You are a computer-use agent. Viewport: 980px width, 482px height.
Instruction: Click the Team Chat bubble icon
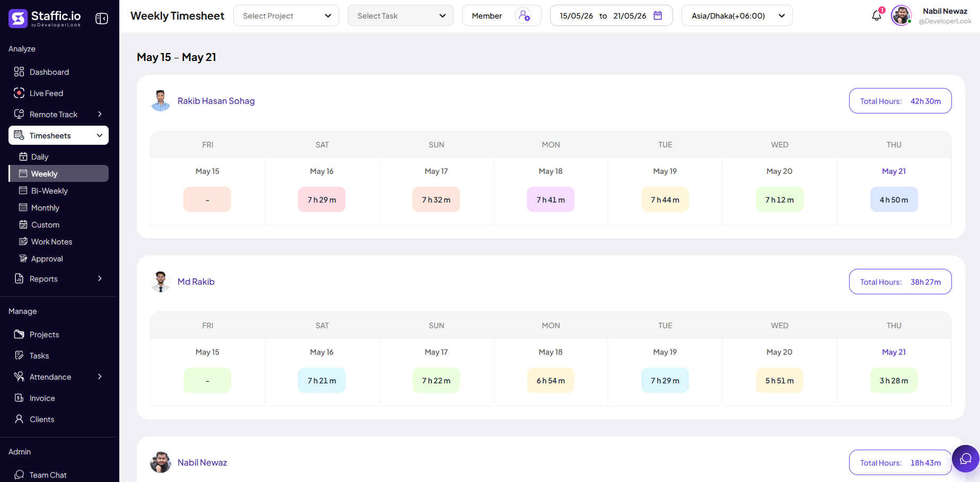pyautogui.click(x=19, y=475)
